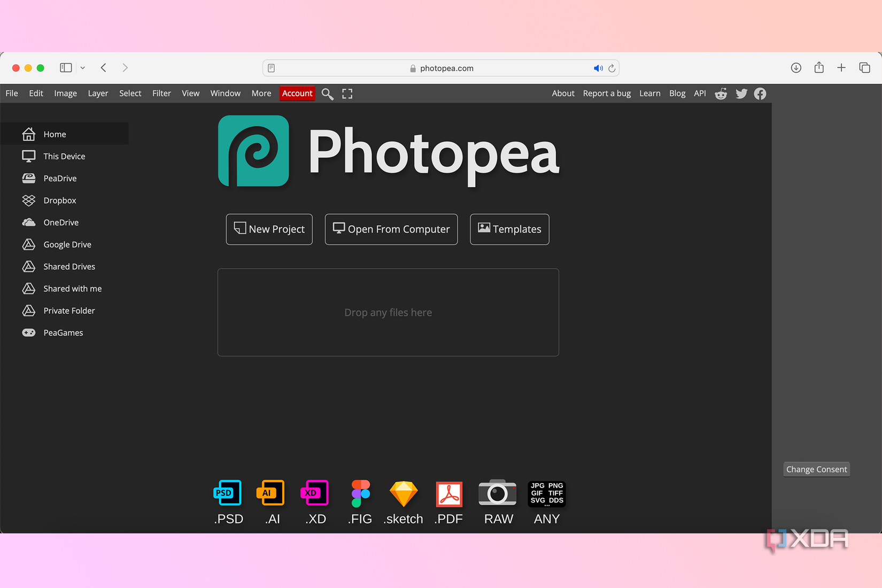Open PeaDrive storage icon
This screenshot has width=882, height=588.
[x=29, y=178]
